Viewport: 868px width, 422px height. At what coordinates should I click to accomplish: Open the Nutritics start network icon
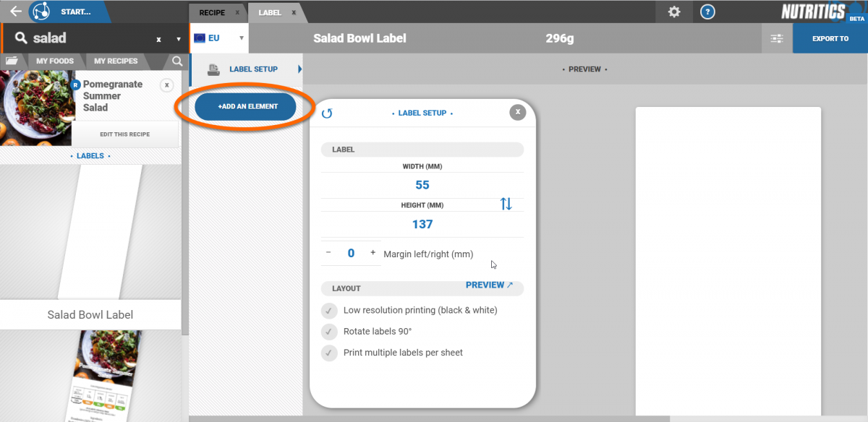(42, 12)
